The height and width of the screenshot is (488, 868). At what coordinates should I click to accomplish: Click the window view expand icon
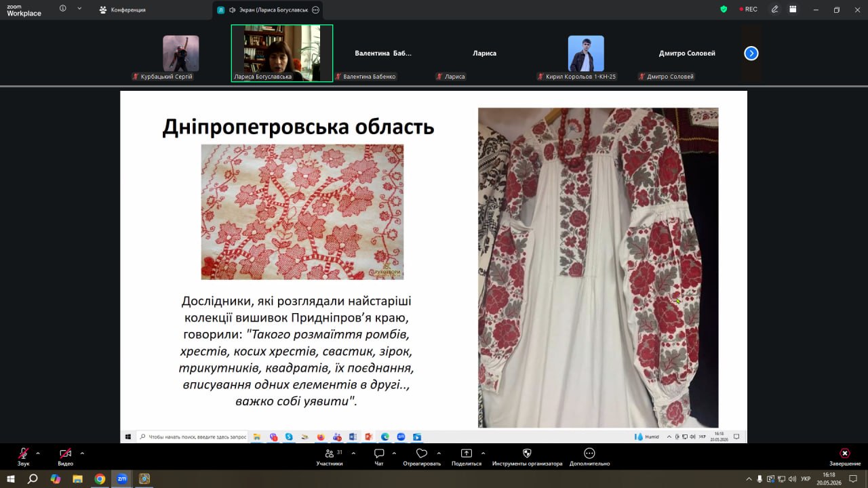point(794,9)
